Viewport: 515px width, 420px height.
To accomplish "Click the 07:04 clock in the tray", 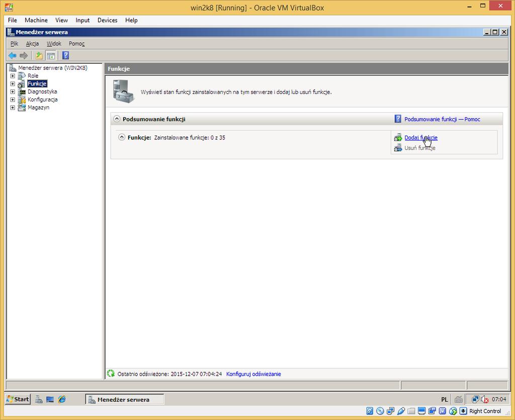I will coord(499,399).
